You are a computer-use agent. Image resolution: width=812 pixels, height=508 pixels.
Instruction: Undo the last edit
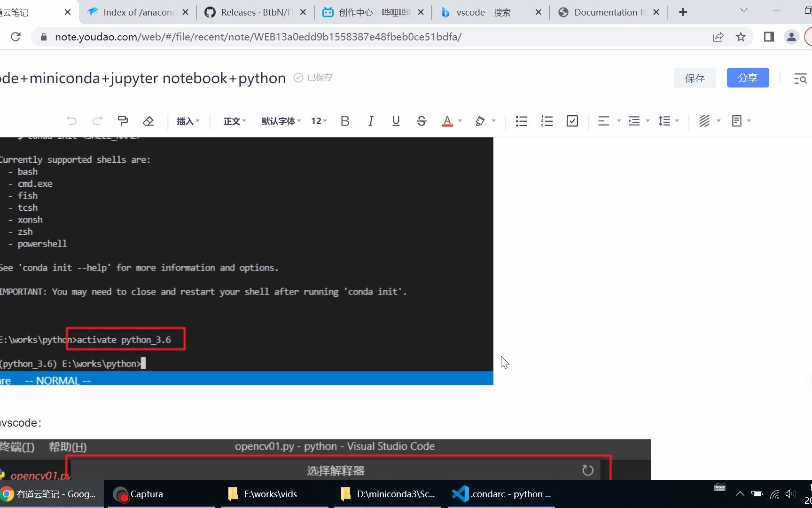click(x=71, y=121)
